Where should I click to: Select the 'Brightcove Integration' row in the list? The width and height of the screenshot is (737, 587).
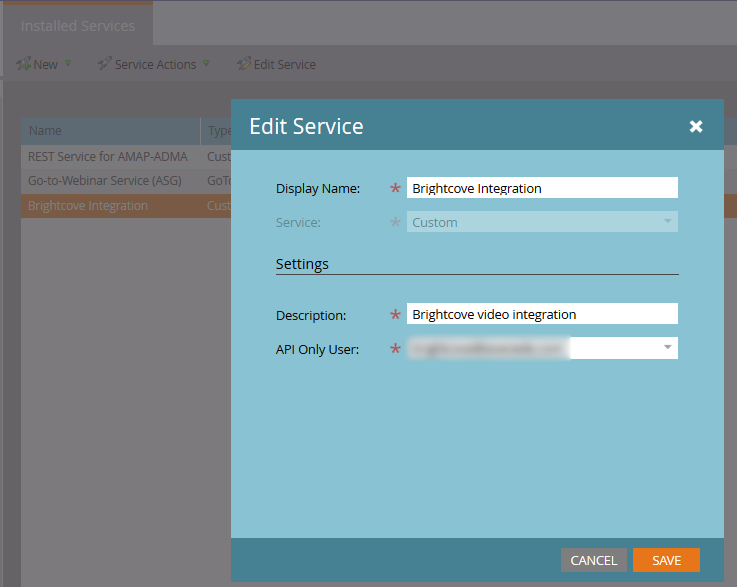coord(126,205)
